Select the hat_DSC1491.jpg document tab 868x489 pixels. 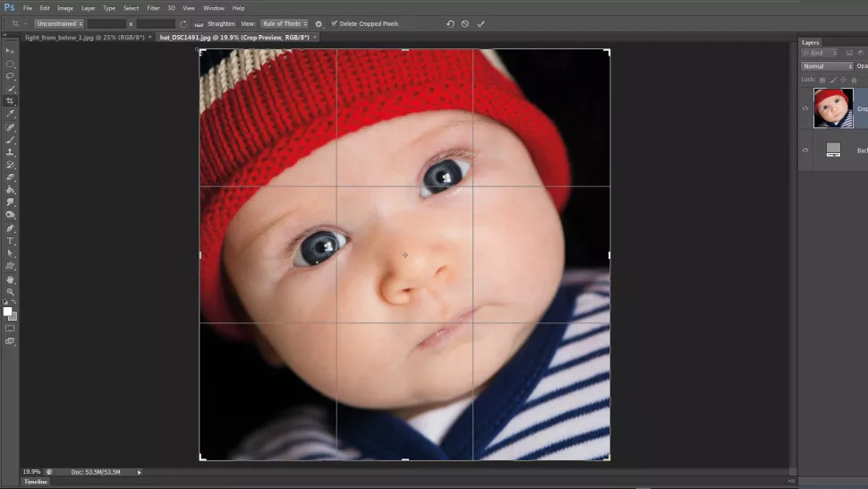point(234,37)
